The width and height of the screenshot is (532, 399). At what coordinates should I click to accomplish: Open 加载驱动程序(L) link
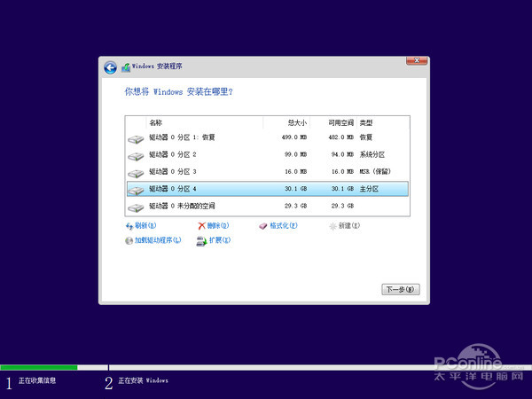click(x=158, y=240)
